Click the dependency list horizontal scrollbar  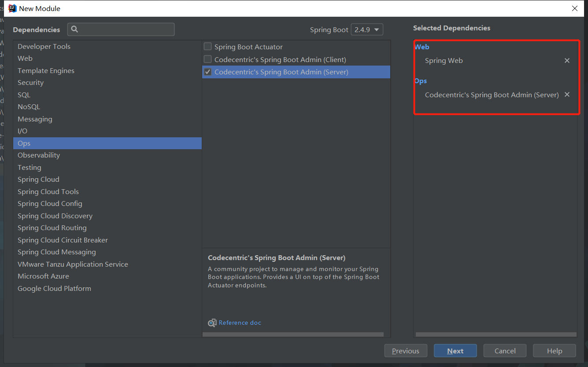tap(293, 334)
